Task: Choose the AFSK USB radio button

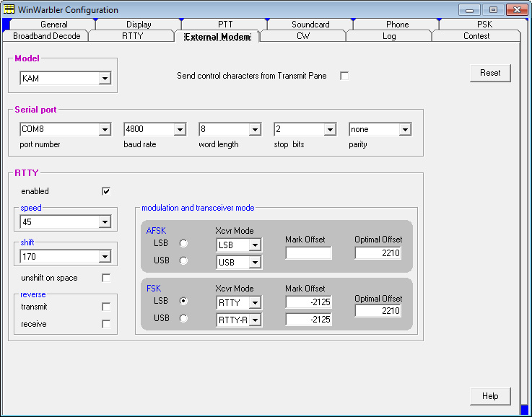Action: (183, 260)
